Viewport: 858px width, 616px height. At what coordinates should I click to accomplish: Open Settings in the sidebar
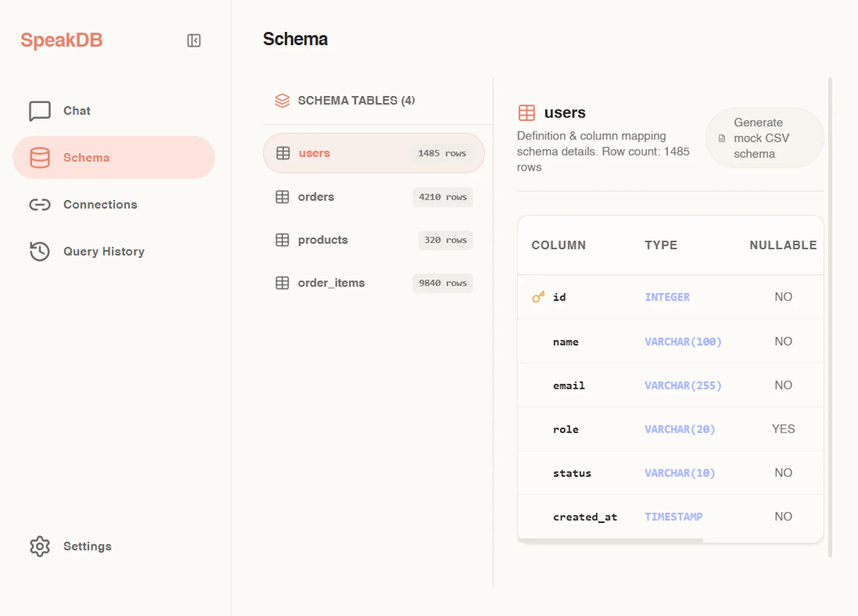[x=114, y=546]
